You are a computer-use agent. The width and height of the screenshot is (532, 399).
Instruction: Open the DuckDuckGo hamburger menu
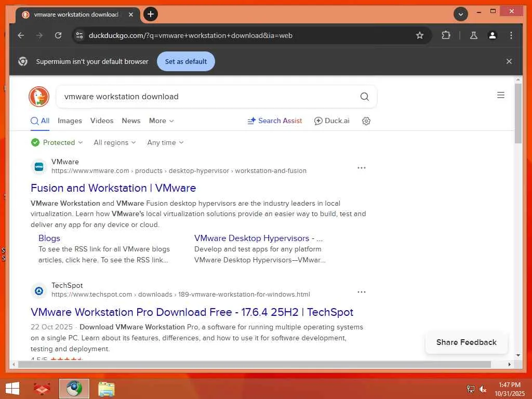coord(501,95)
